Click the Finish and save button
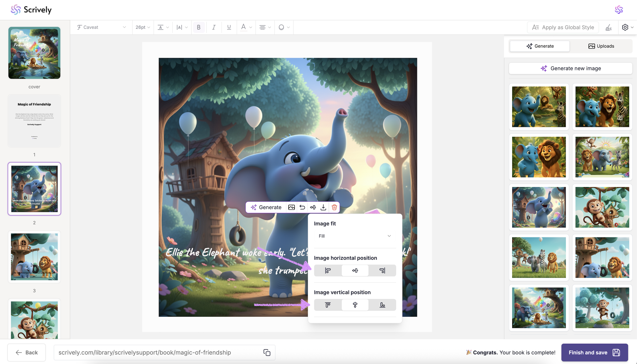The width and height of the screenshot is (637, 364). point(594,352)
